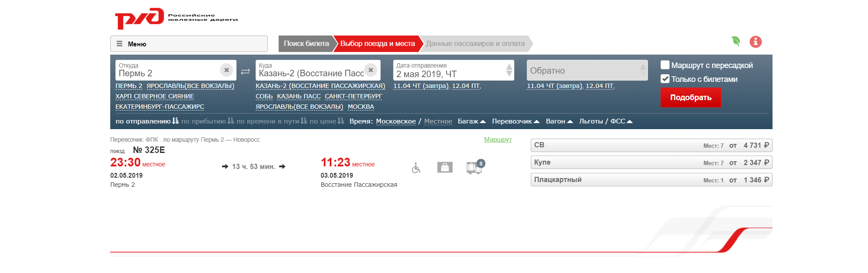Viewport: 868px width, 273px height.
Task: Expand the Багаж filter
Action: click(x=472, y=121)
